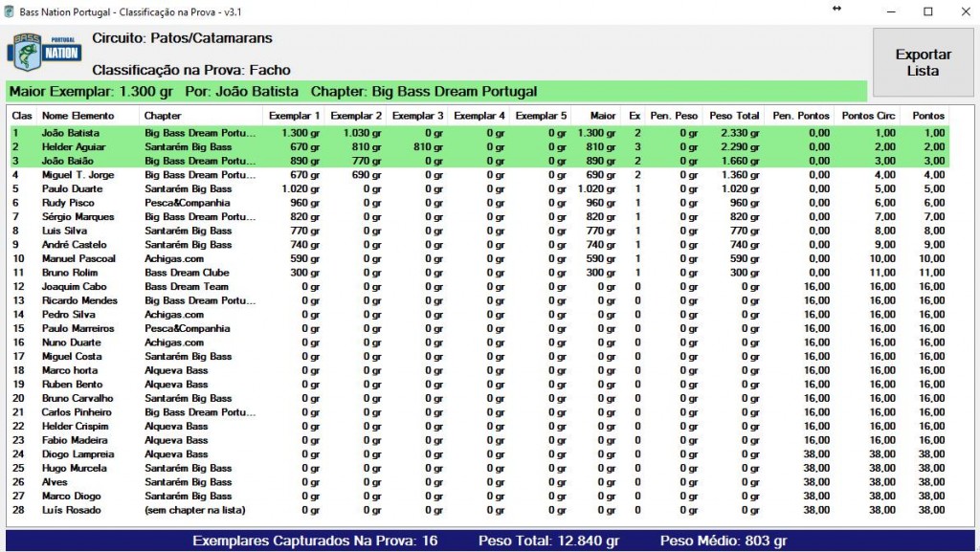This screenshot has height=552, width=980.
Task: Click the 2.330 gr total weight cell
Action: 740,133
